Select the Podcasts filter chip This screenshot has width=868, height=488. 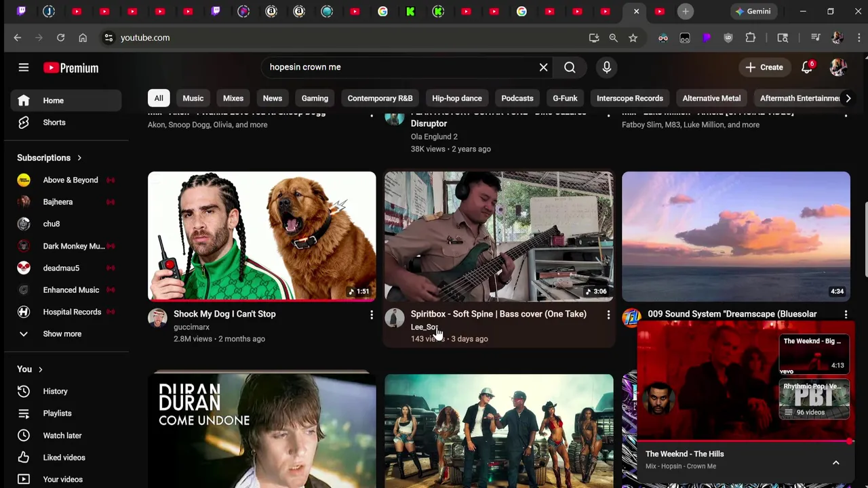517,98
